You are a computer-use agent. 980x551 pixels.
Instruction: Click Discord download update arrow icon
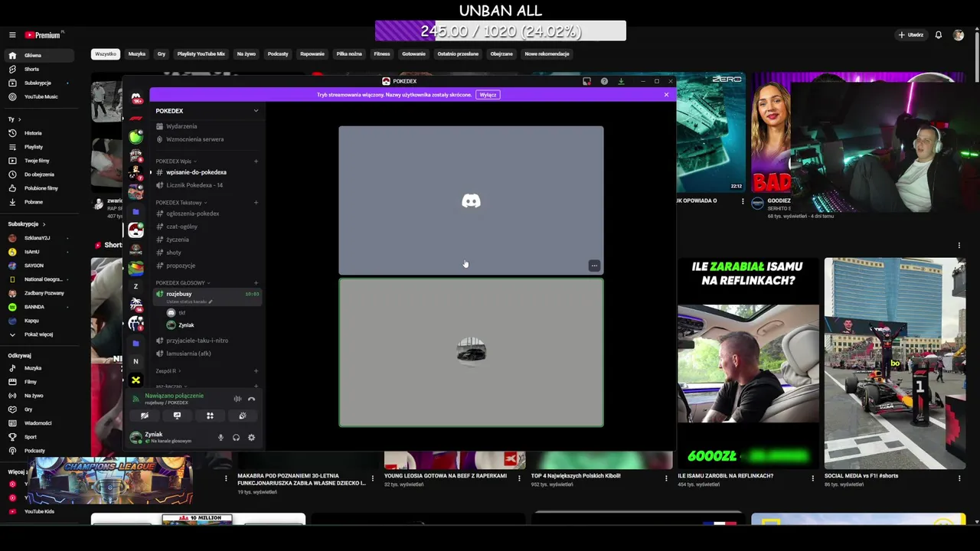621,81
